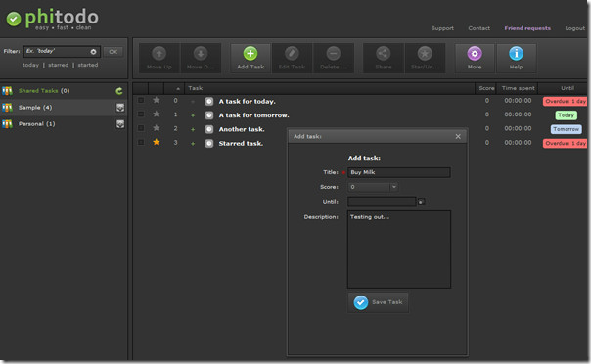
Task: Toggle star on 'Another task.'
Action: 156,128
